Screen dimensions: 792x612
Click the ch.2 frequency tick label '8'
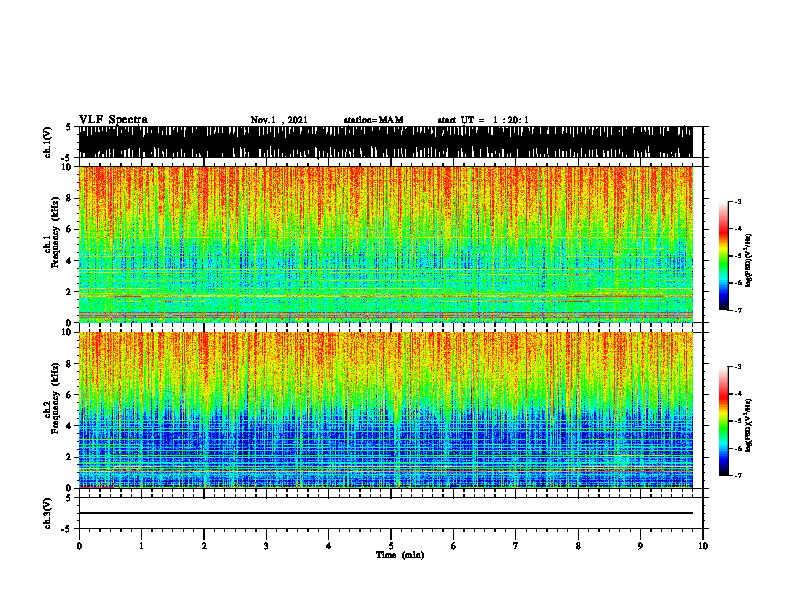click(70, 364)
